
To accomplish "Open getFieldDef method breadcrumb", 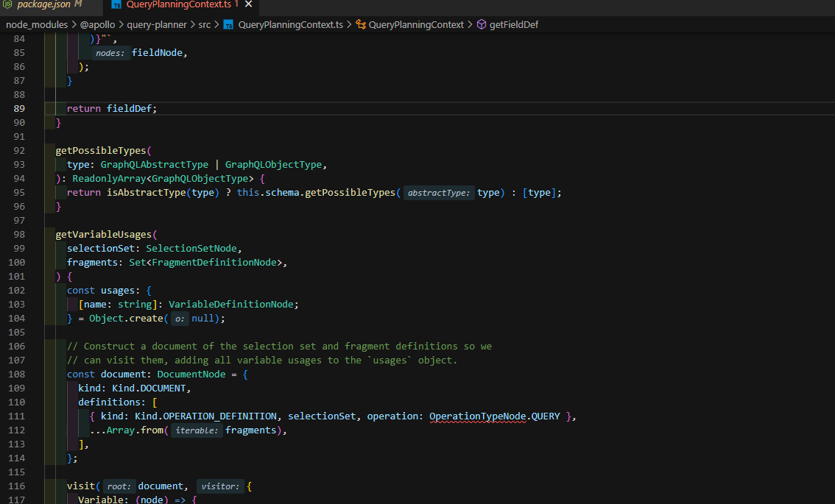I will tap(514, 24).
